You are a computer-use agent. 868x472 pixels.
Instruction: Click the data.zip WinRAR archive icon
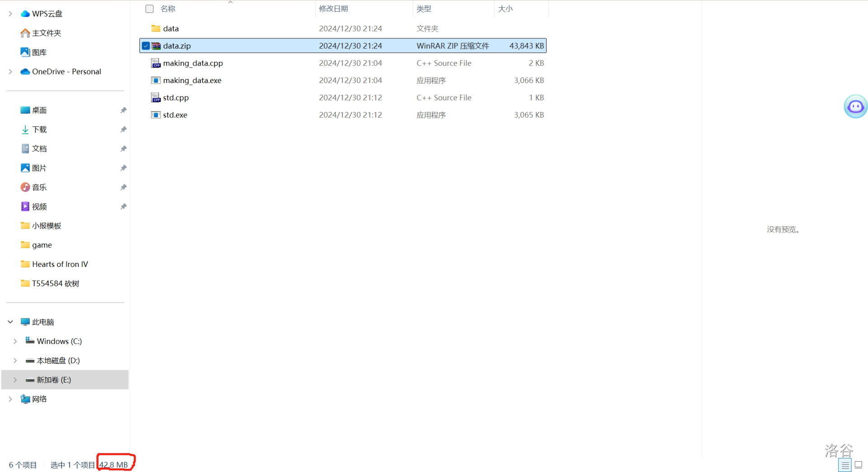coord(156,46)
